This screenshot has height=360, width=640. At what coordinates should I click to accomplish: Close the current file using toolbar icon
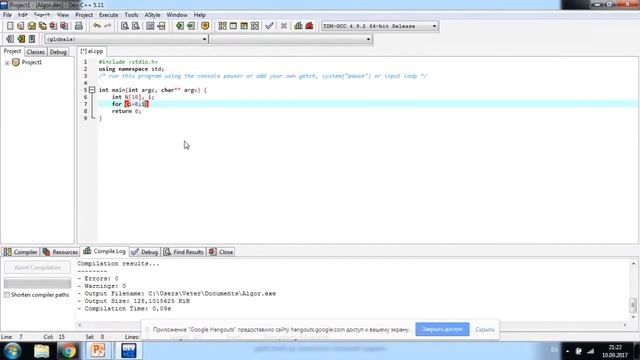pos(53,26)
